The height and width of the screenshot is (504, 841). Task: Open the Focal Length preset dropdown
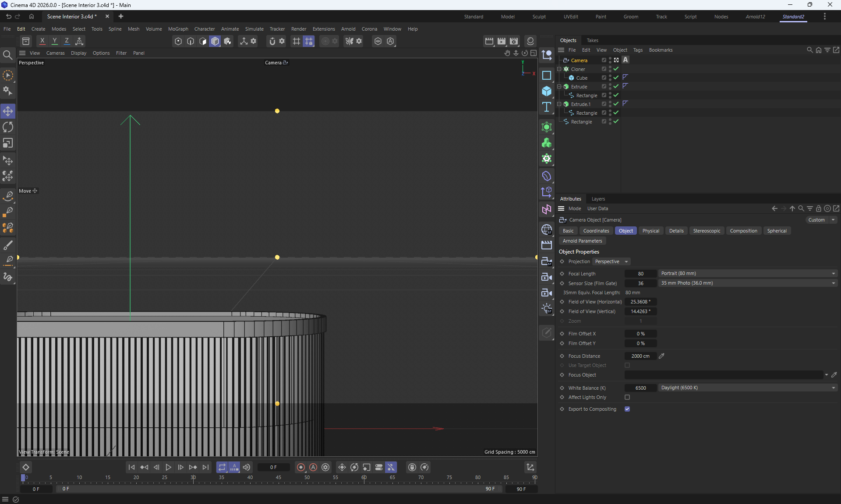point(747,274)
